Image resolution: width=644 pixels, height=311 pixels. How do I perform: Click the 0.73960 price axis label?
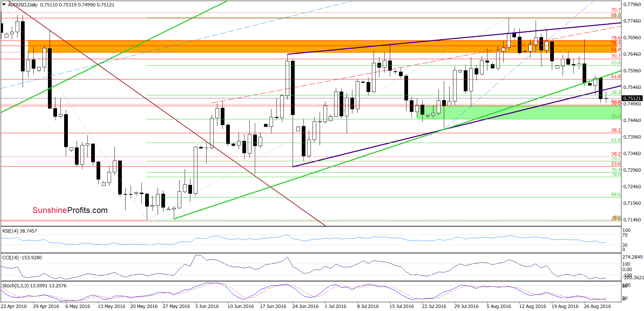[632, 137]
